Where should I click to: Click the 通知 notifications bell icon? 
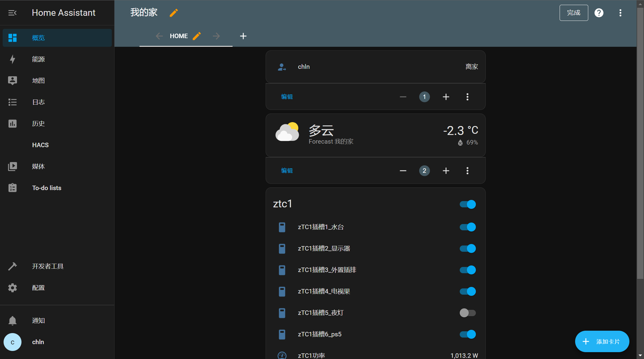coord(13,321)
